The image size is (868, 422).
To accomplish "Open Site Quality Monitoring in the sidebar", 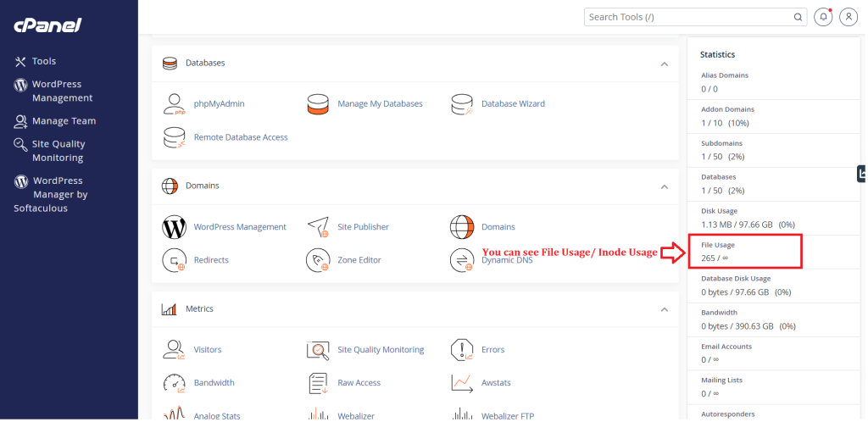I will [x=58, y=151].
